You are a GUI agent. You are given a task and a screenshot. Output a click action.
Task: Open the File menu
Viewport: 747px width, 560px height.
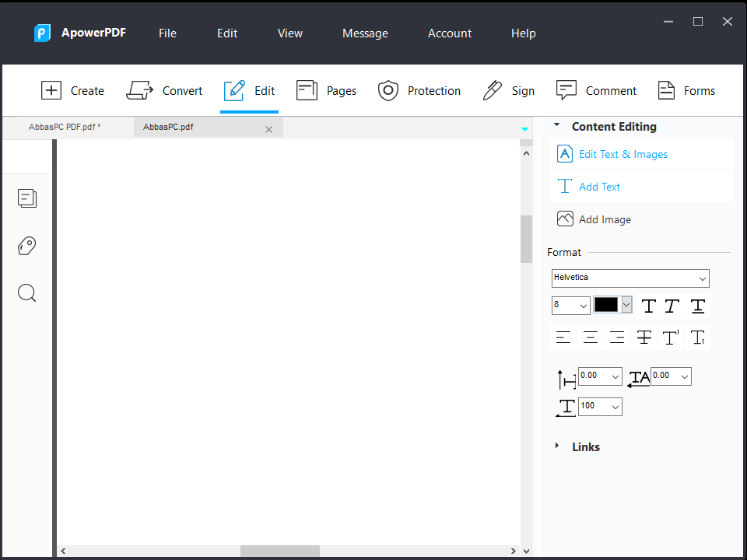(x=167, y=33)
